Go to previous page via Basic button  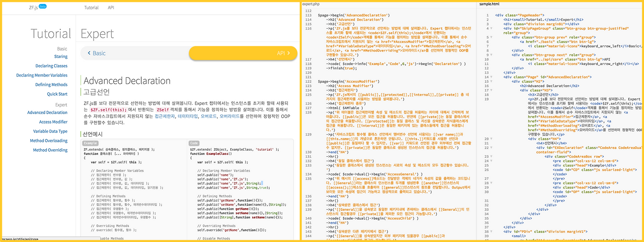click(x=135, y=53)
